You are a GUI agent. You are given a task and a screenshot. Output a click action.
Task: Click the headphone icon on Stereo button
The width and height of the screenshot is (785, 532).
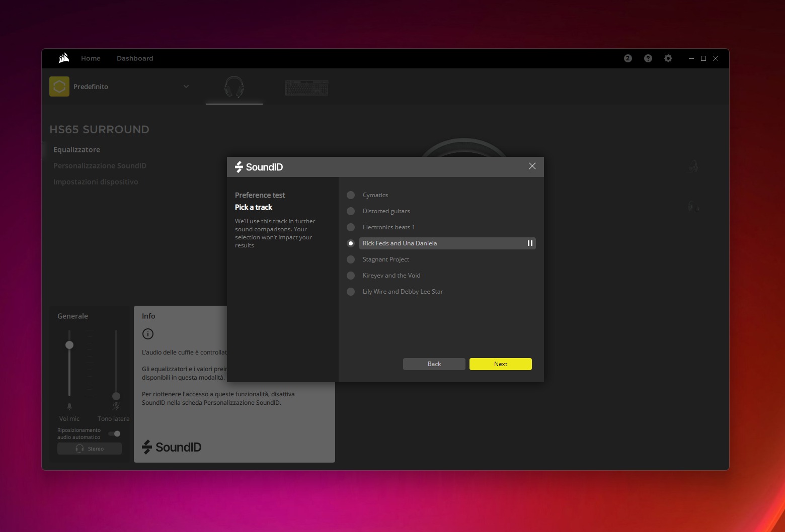point(80,449)
